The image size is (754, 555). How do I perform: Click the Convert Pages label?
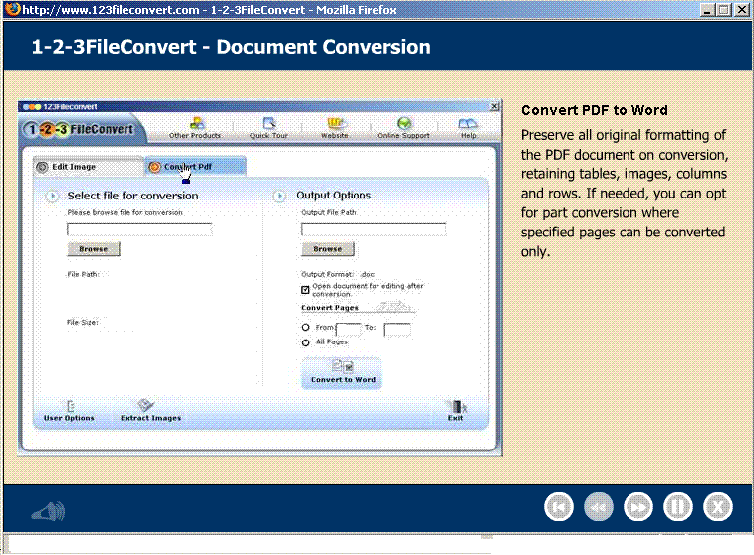[x=330, y=307]
